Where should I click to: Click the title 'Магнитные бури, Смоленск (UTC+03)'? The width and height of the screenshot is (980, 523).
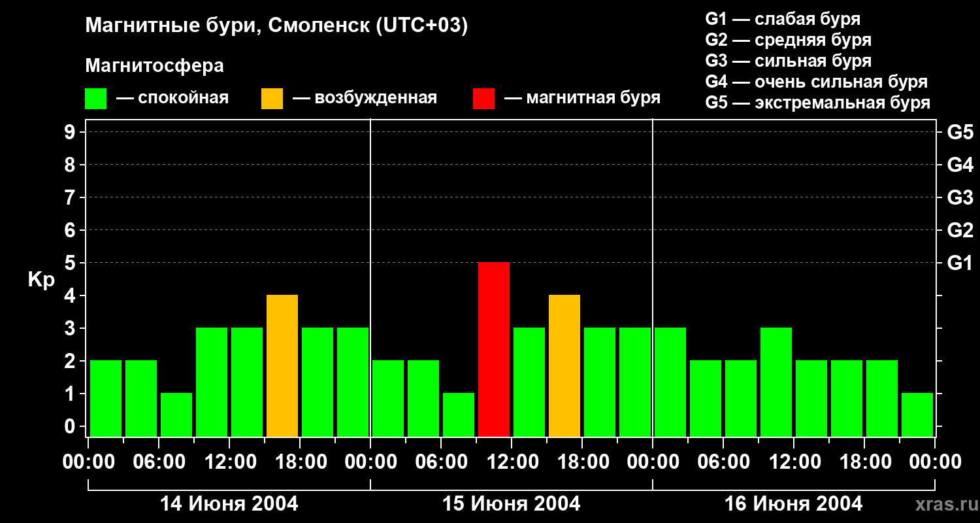(x=277, y=26)
